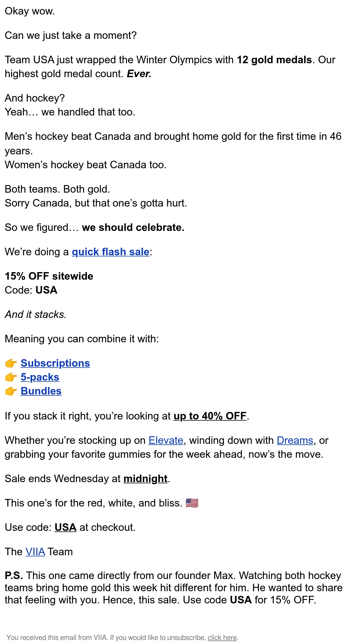Click pointing hand emoji beside 5-packs
Image resolution: width=348 pixels, height=644 pixels.
pos(11,377)
